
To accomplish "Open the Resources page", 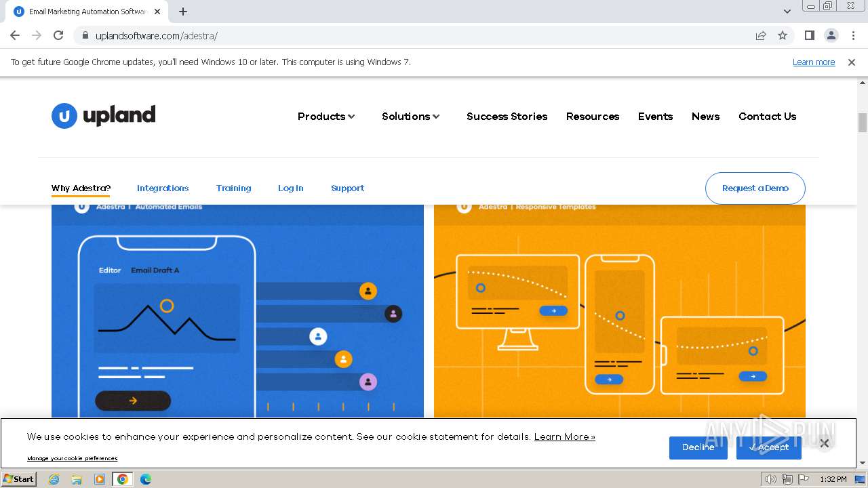I will [x=593, y=117].
